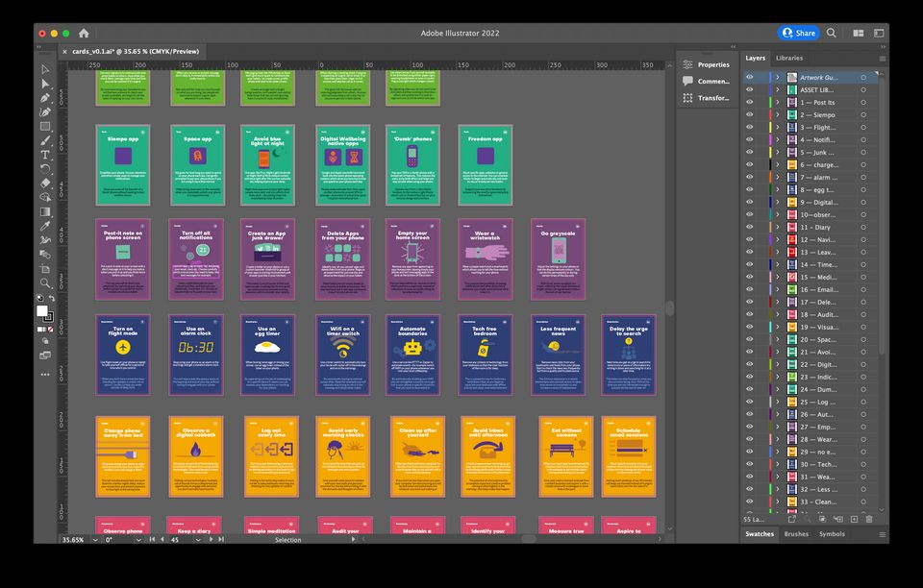Screen dimensions: 923x588
Task: Change screen mode icon in toolbar
Action: coord(45,355)
